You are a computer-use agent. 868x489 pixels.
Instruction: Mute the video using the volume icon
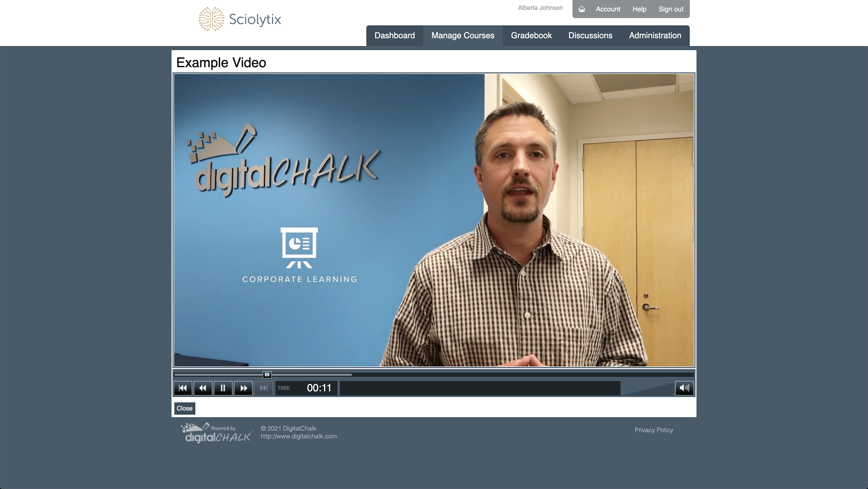[x=684, y=388]
